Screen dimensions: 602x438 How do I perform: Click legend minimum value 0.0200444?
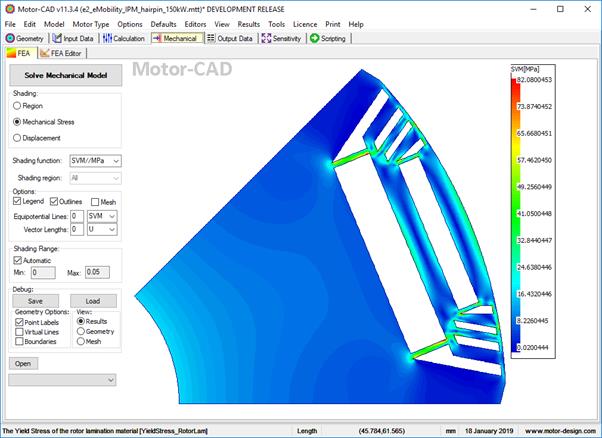point(533,348)
